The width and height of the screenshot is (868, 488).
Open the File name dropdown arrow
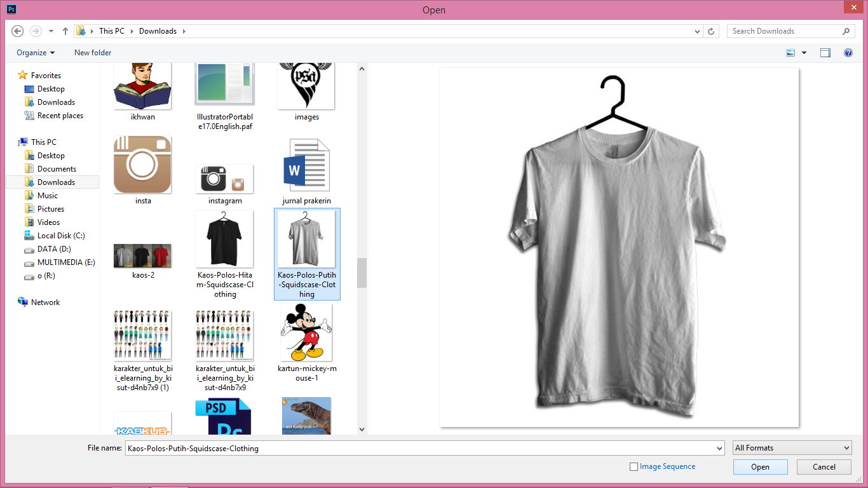(x=719, y=448)
